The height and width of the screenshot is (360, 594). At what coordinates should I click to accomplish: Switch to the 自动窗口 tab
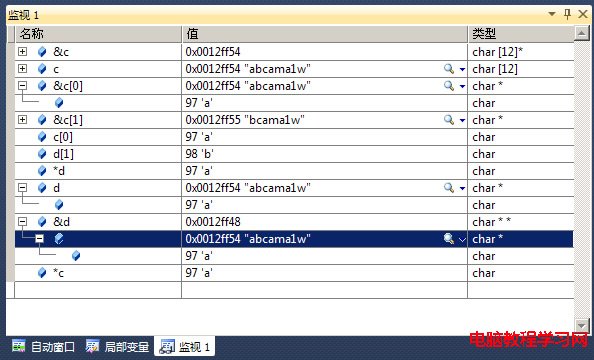(44, 346)
